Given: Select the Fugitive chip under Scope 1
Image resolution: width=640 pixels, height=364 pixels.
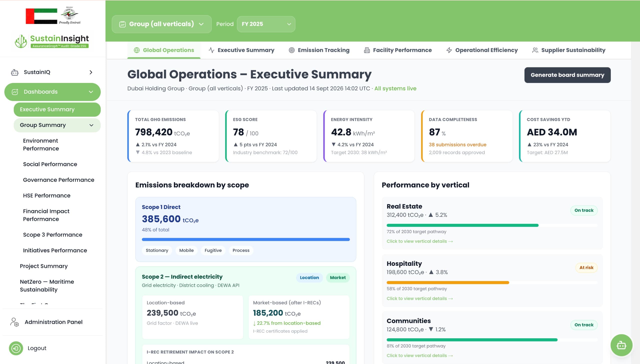Looking at the screenshot, I should 213,250.
